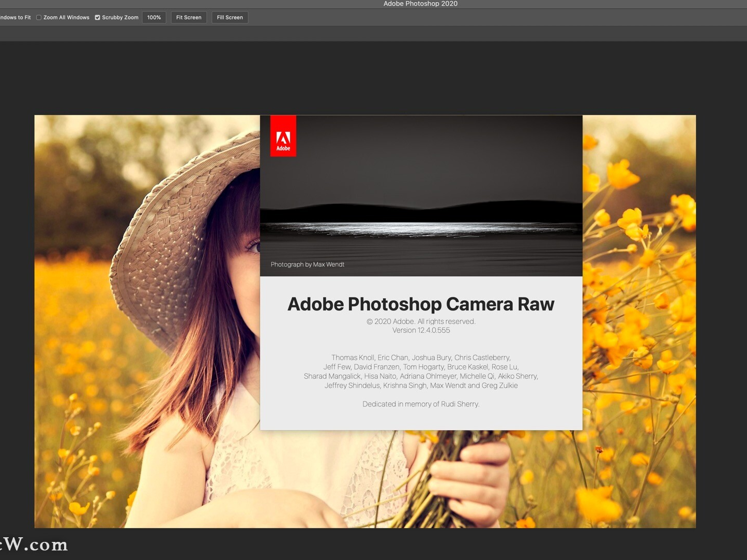Click the contributor names credits text
The width and height of the screenshot is (747, 560).
[x=421, y=371]
